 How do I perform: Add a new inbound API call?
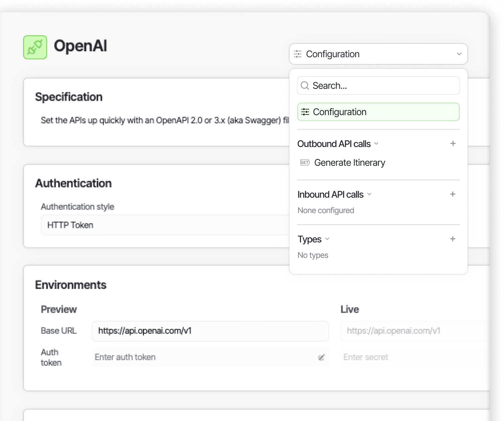[x=453, y=194]
